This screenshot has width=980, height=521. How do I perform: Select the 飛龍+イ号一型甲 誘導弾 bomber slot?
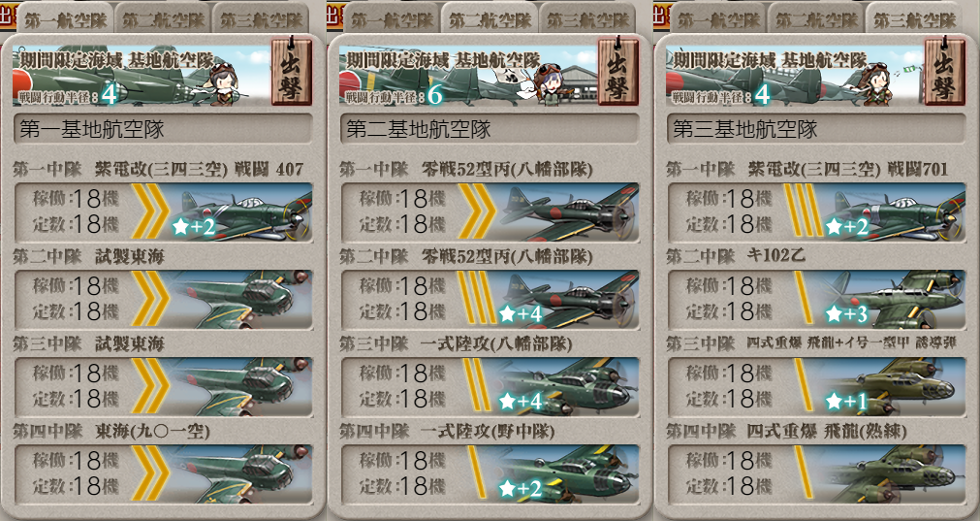click(816, 387)
